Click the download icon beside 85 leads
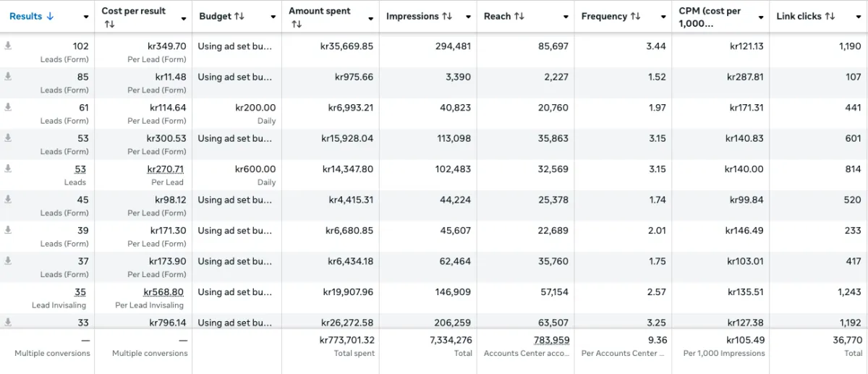868x374 pixels. [8, 76]
